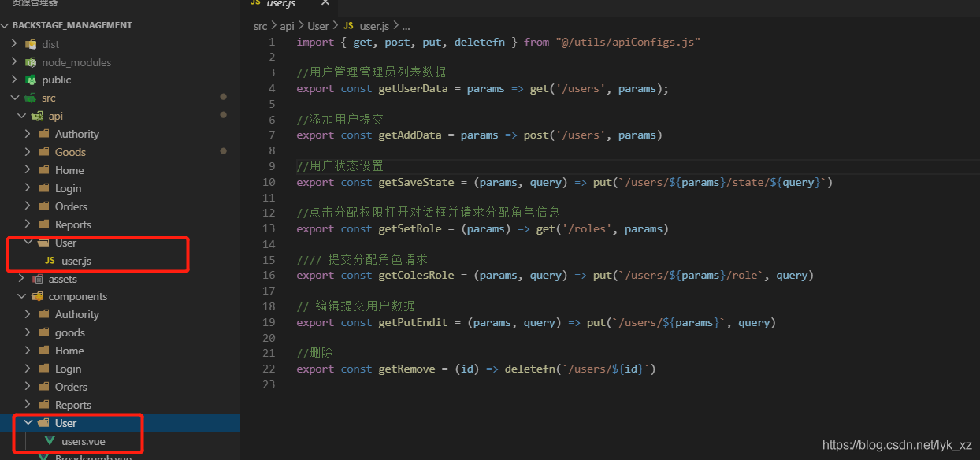Click the api breadcrumb segment

(x=287, y=26)
